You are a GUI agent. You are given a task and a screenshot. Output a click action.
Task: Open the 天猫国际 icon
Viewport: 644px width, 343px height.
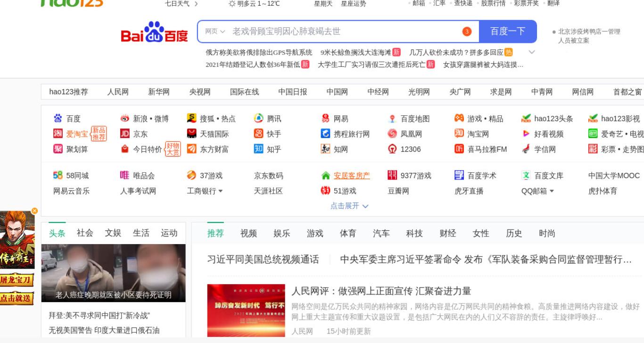191,134
